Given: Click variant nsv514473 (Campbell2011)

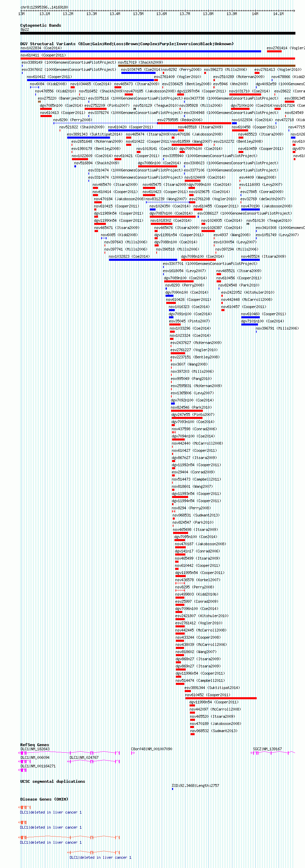Looking at the screenshot, I should coord(196,479).
